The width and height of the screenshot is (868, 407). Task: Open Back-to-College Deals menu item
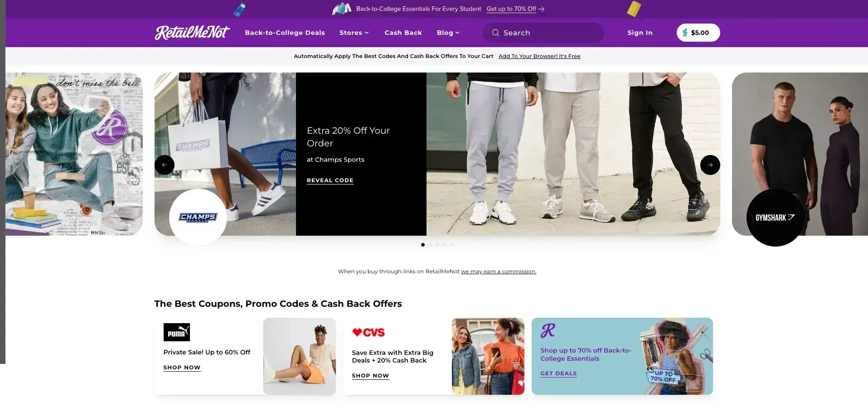coord(285,33)
